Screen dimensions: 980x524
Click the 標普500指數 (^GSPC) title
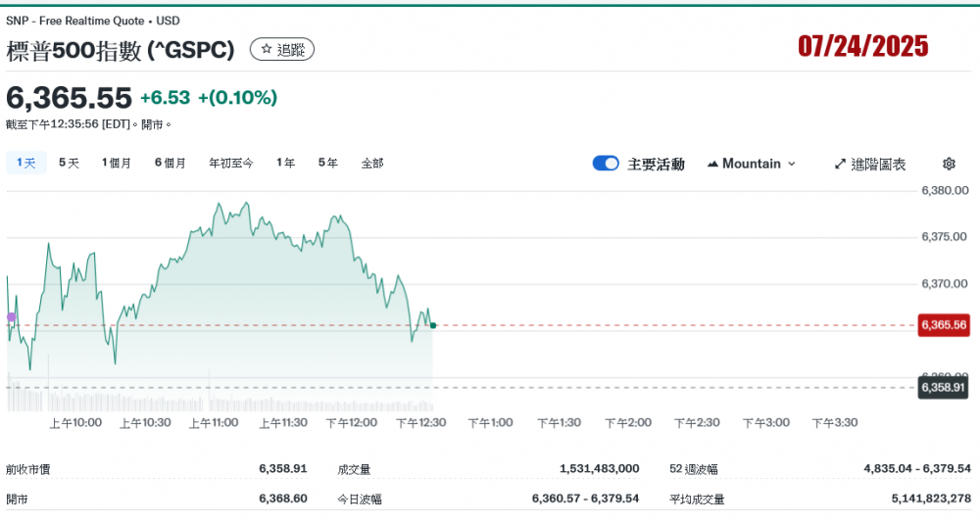[121, 50]
